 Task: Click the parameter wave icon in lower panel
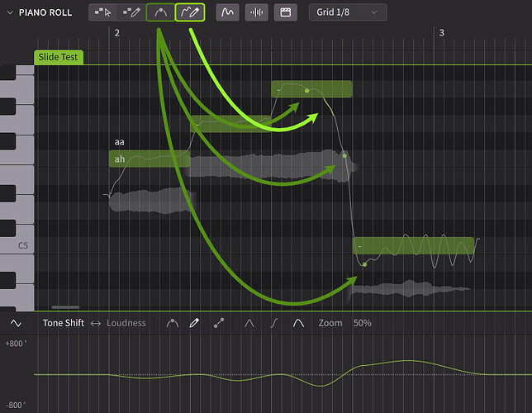point(16,323)
